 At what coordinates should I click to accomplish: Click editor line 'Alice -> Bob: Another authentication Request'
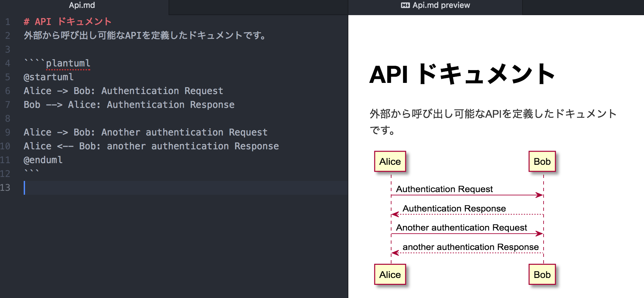pos(146,132)
